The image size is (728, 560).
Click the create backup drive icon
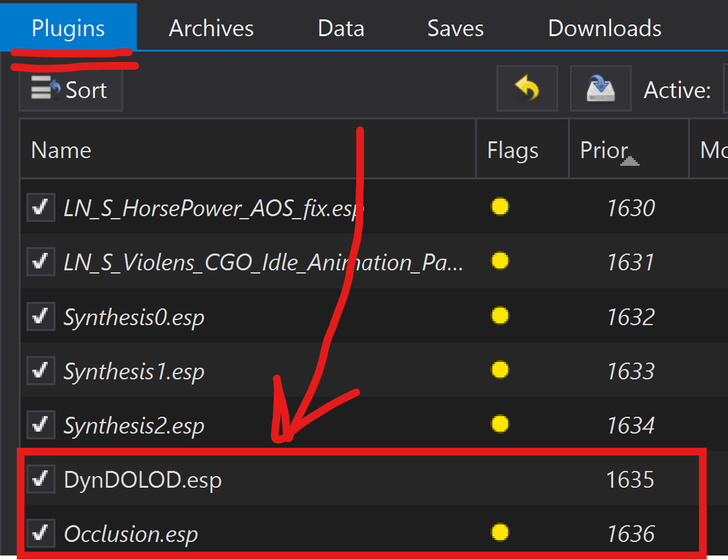click(x=600, y=89)
